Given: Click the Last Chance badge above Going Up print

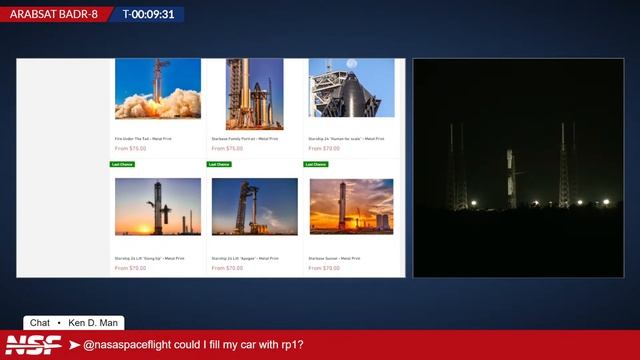Looking at the screenshot, I should [x=122, y=164].
